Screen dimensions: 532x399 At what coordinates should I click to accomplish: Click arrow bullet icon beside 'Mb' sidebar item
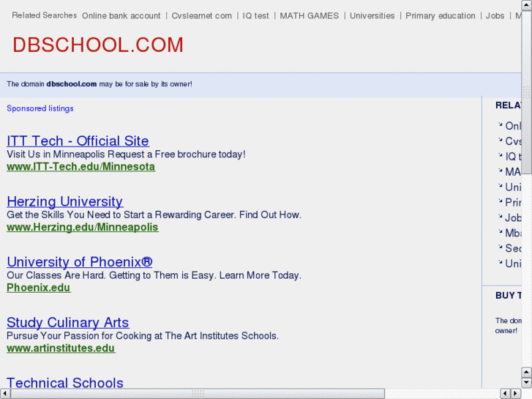[x=500, y=231]
